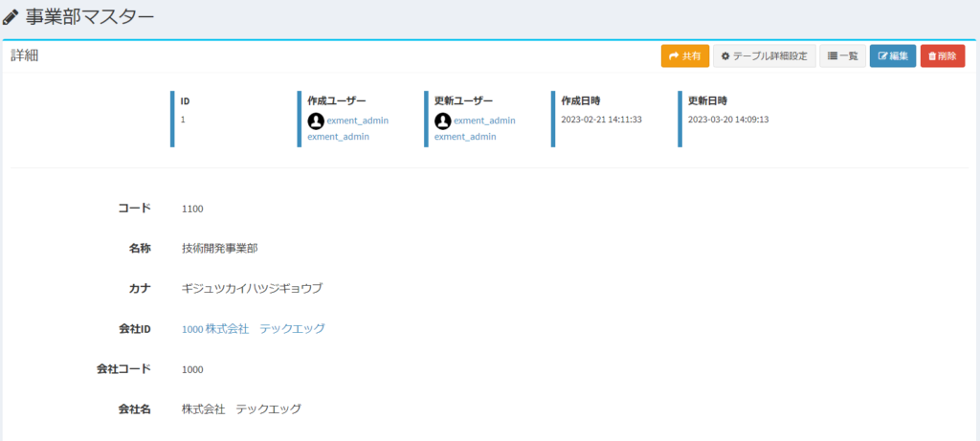Click 会社コード value 1000

click(x=192, y=370)
